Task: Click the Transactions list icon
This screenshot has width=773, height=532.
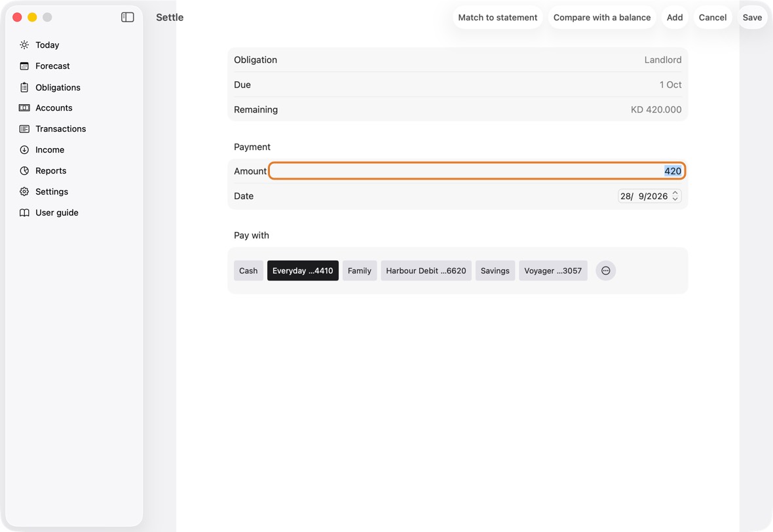Action: click(x=24, y=128)
